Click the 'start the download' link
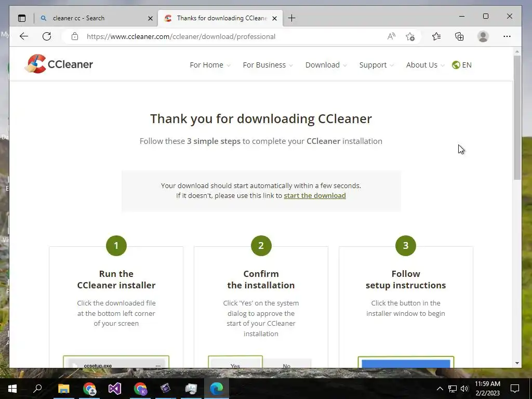Viewport: 532px width, 399px height. (314, 195)
